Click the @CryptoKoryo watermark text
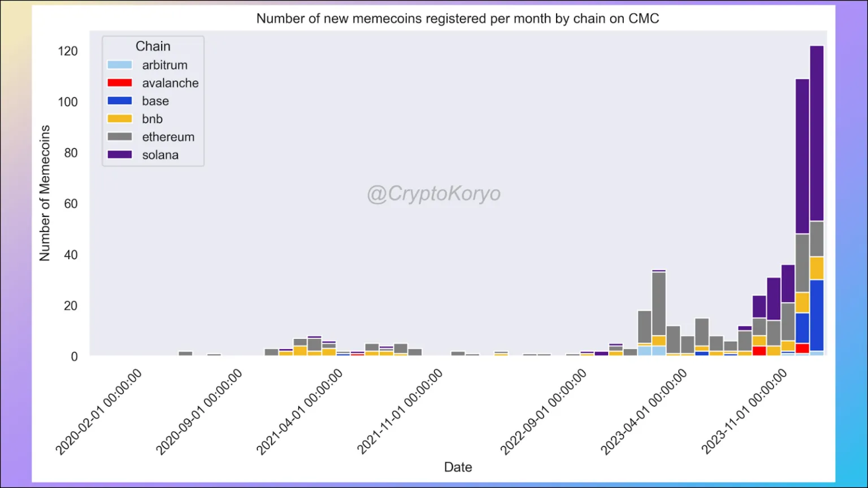This screenshot has width=868, height=488. coord(434,194)
